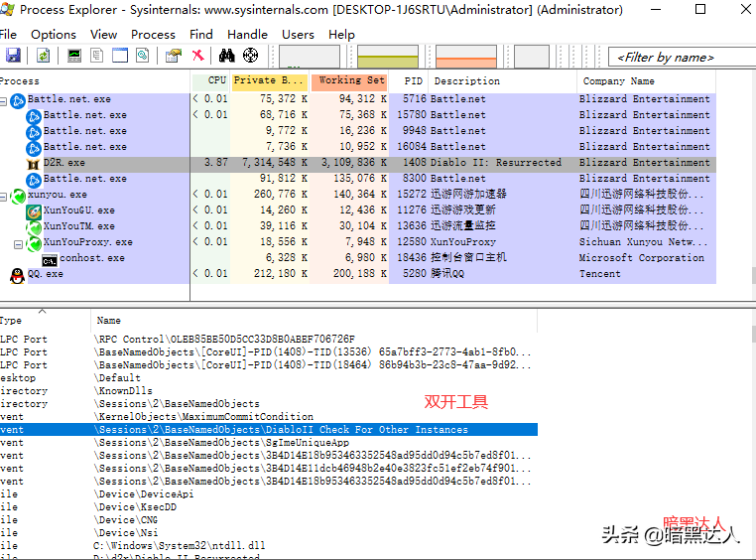Click the XunYouProxy.exe process icon
Image resolution: width=756 pixels, height=560 pixels.
coord(34,244)
